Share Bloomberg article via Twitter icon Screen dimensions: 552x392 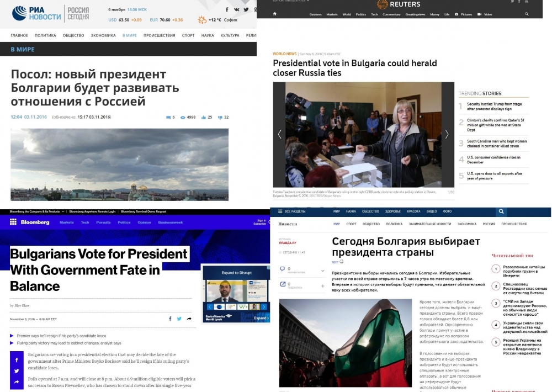[179, 319]
